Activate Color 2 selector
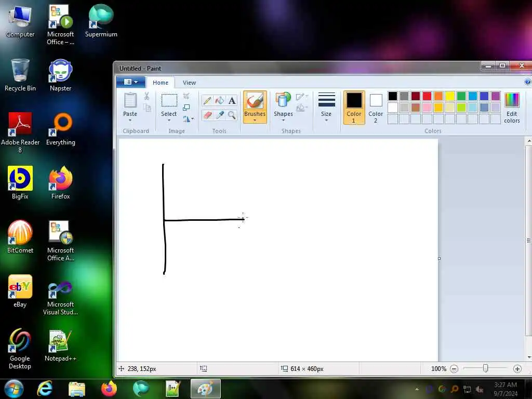The width and height of the screenshot is (532, 399). tap(376, 108)
